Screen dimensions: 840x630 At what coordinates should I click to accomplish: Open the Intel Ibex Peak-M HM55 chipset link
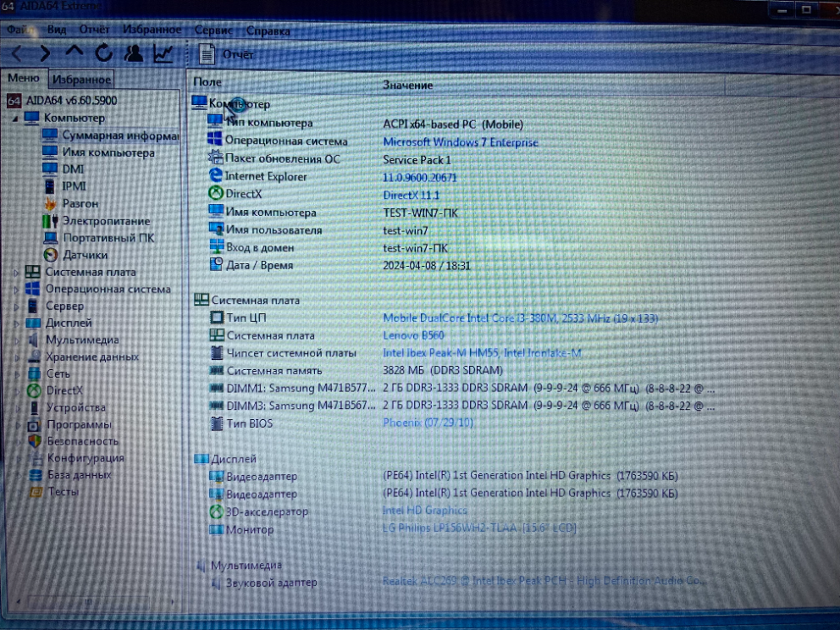(x=482, y=353)
